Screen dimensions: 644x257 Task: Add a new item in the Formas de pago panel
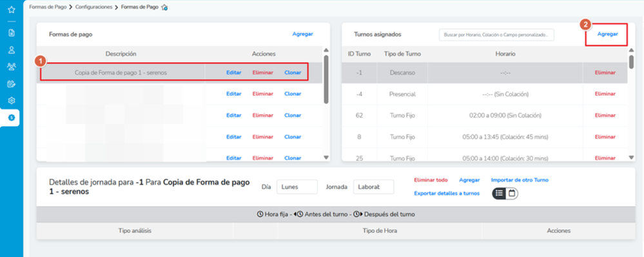[x=303, y=34]
